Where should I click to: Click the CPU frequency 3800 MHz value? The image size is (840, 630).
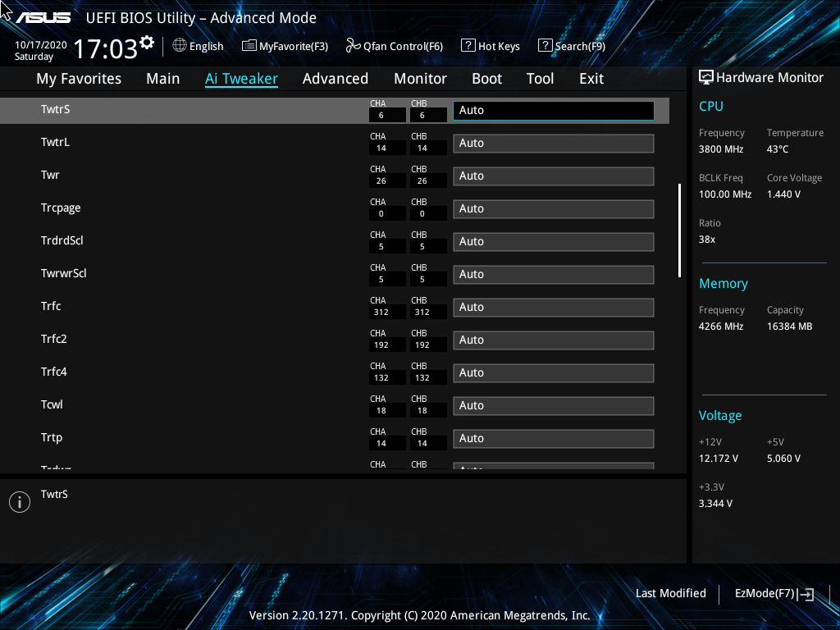[x=721, y=149]
